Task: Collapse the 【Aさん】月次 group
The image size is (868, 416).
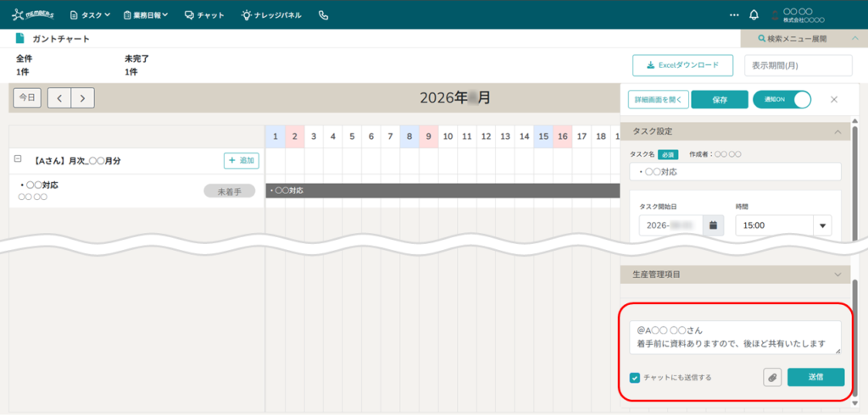Action: 18,158
